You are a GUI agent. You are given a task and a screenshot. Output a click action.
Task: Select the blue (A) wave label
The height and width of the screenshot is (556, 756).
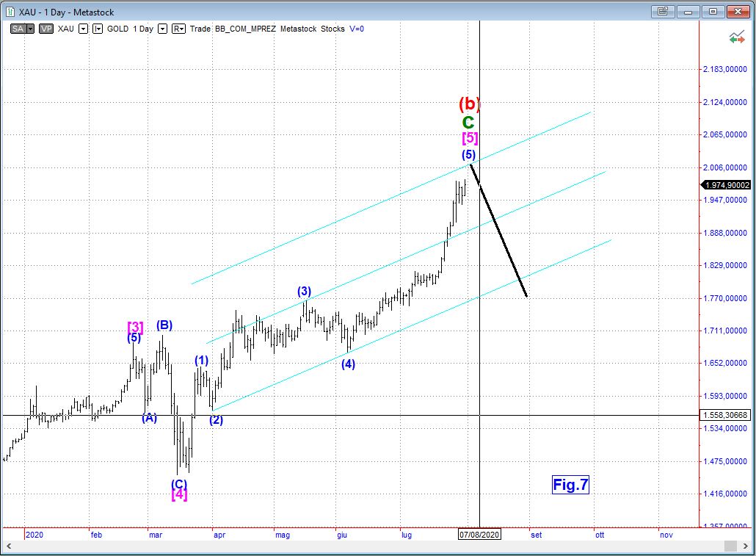pyautogui.click(x=150, y=418)
